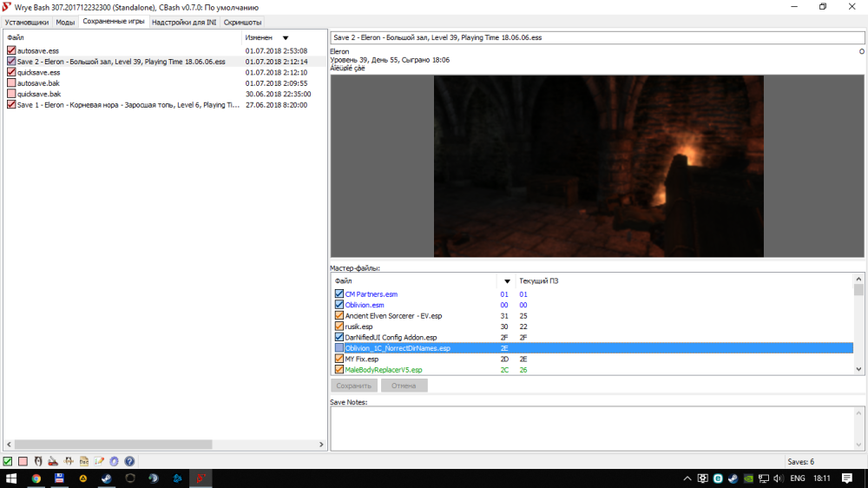
Task: Click the dark ring taskbar icon
Action: (130, 478)
